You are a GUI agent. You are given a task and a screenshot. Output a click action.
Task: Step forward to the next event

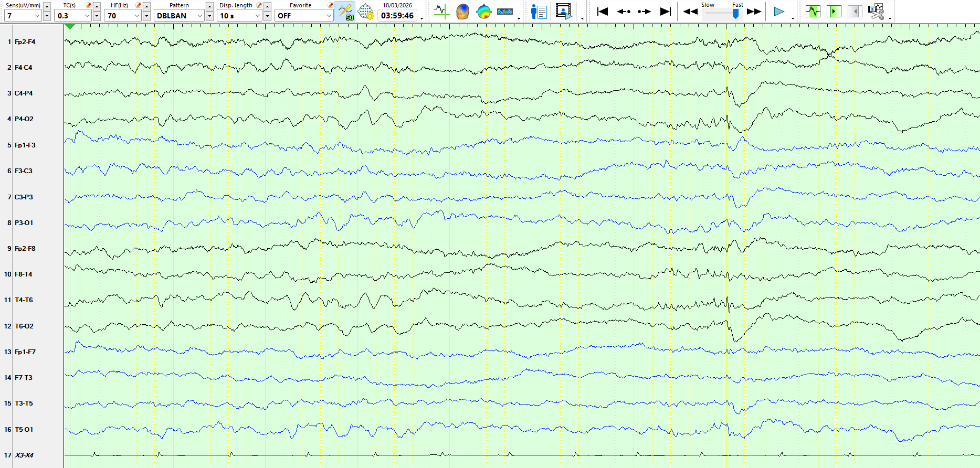[644, 12]
